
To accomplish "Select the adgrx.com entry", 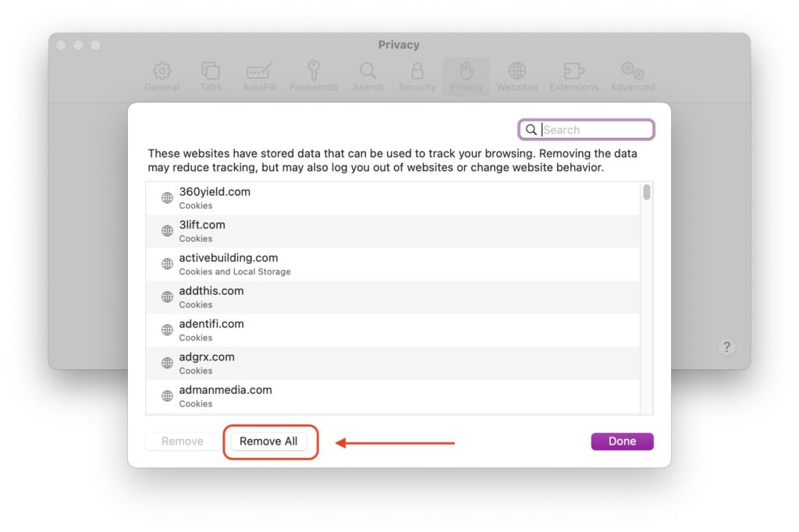I will click(x=392, y=364).
